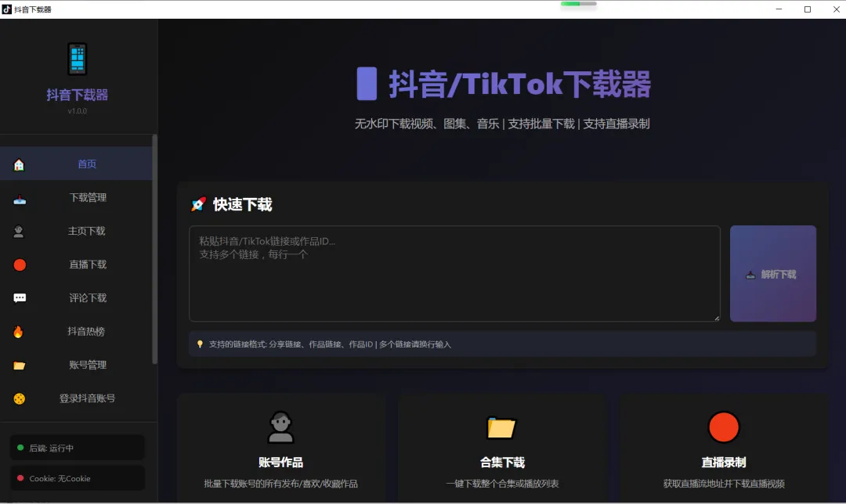Click 一键下载整个合集或播放列表 description text
846x504 pixels.
[x=502, y=484]
